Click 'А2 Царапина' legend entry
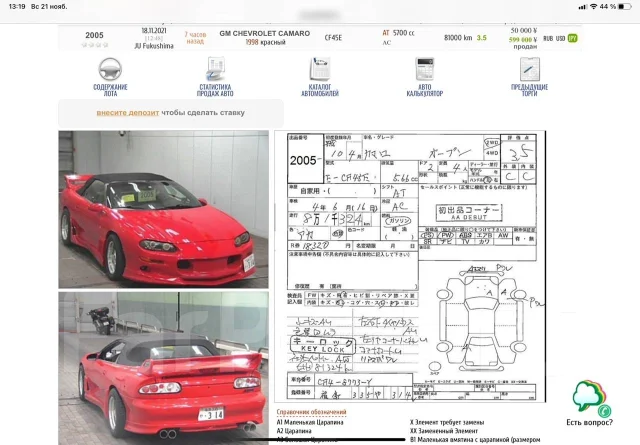The width and height of the screenshot is (640, 445). click(x=294, y=431)
